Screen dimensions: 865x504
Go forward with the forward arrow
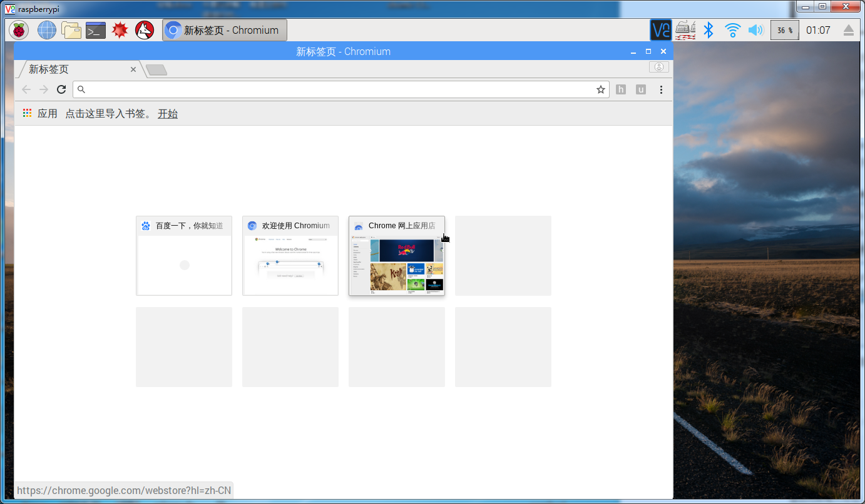click(44, 89)
